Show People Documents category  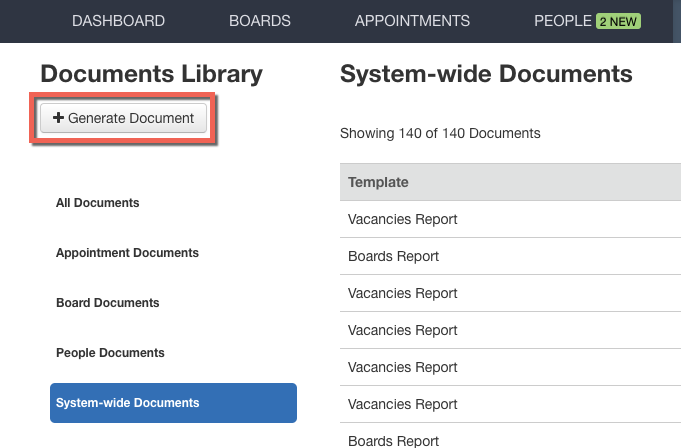(x=110, y=352)
